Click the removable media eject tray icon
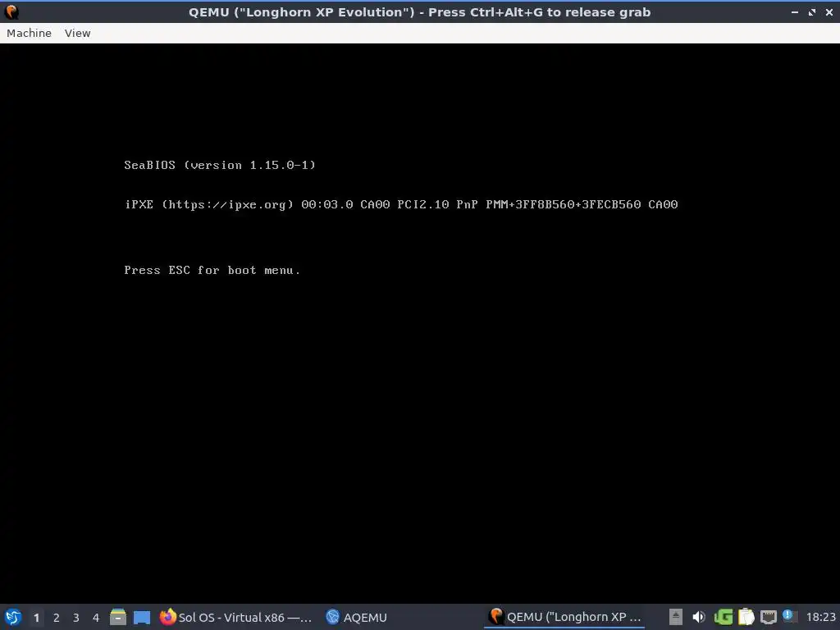The image size is (840, 630). click(676, 617)
